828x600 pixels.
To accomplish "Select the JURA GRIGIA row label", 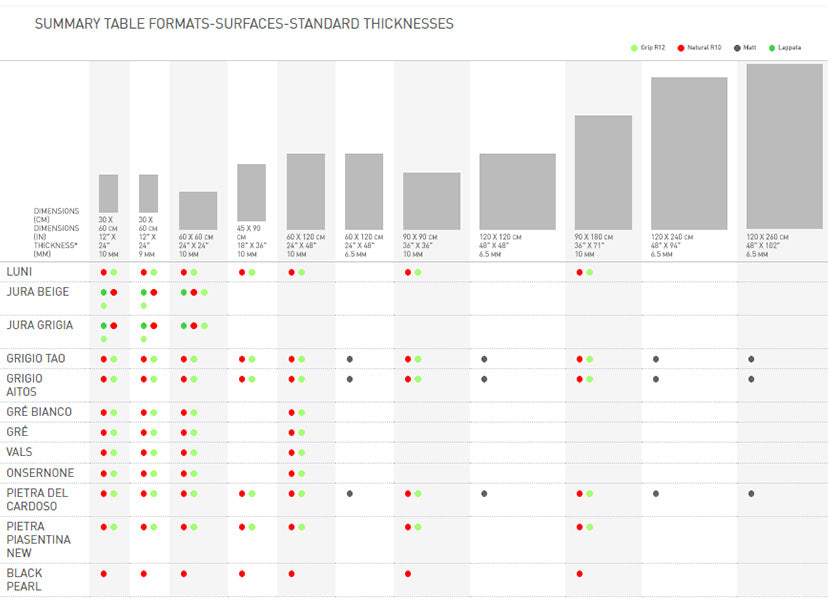I will click(x=39, y=325).
